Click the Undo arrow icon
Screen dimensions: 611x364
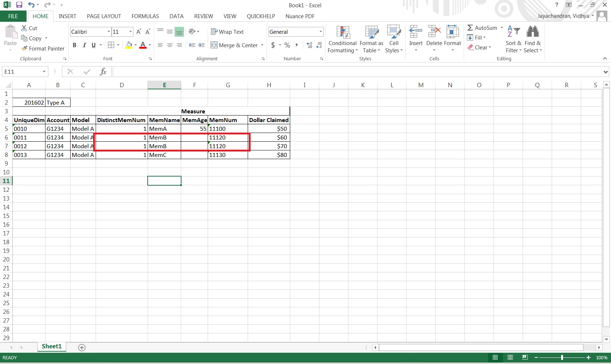(x=31, y=5)
